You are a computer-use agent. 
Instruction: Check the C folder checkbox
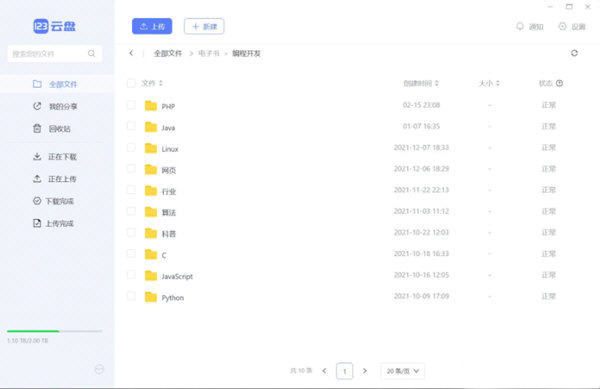131,254
